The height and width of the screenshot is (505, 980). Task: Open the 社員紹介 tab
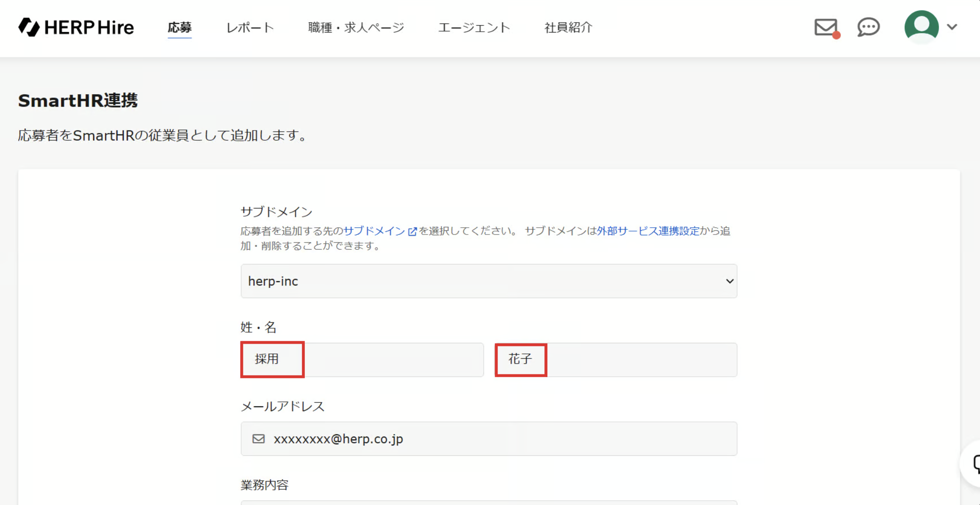pos(568,28)
